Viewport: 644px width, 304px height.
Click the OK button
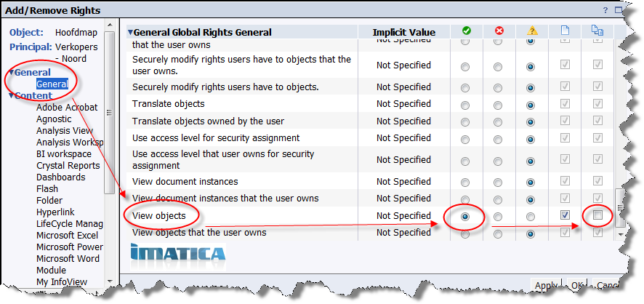(577, 286)
